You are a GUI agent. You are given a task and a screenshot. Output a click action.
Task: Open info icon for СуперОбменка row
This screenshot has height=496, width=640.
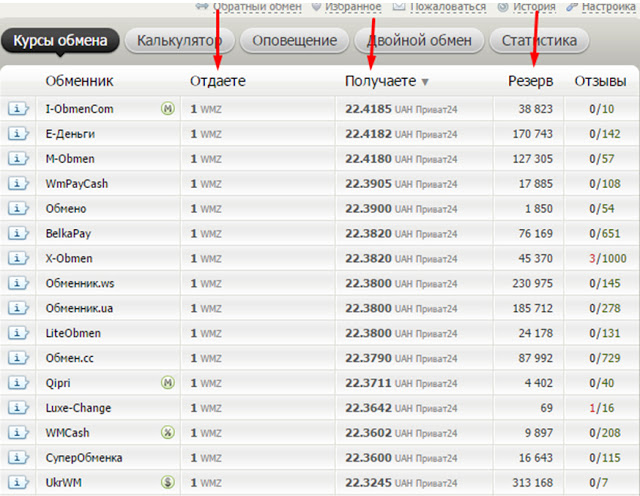(x=18, y=458)
